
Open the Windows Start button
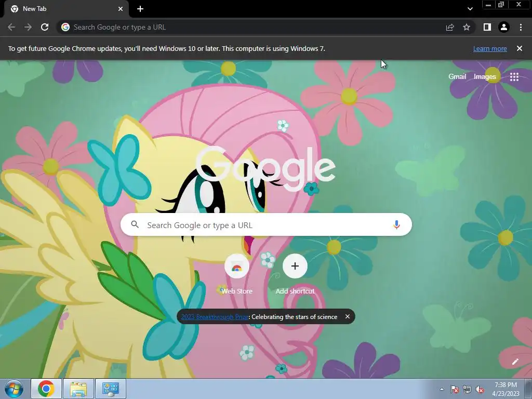click(14, 389)
